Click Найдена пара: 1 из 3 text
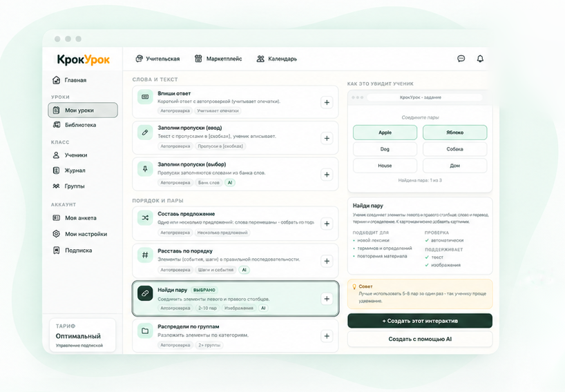 click(x=420, y=180)
